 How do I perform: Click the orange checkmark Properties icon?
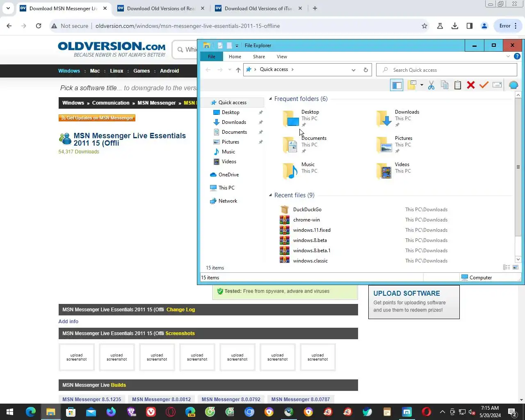tap(484, 85)
